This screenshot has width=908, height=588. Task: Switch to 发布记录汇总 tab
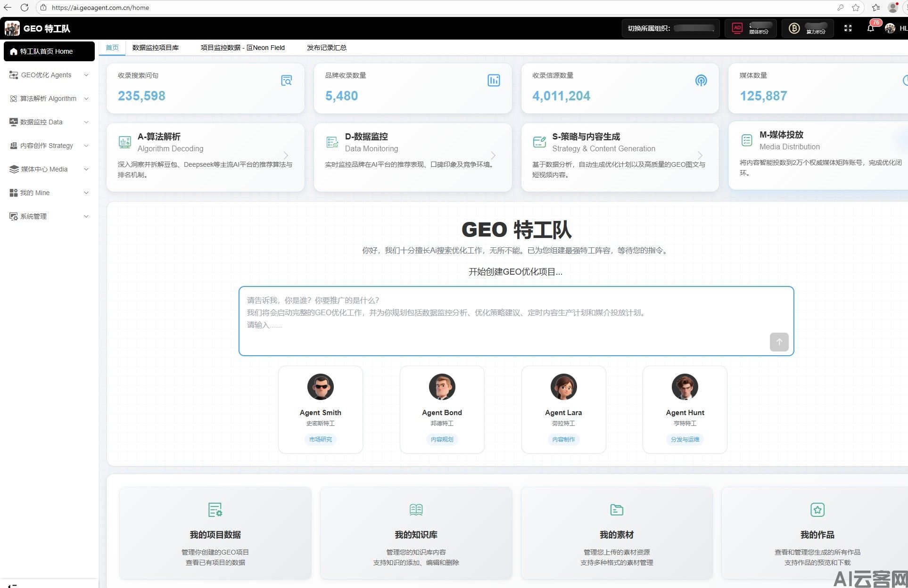[x=327, y=48]
